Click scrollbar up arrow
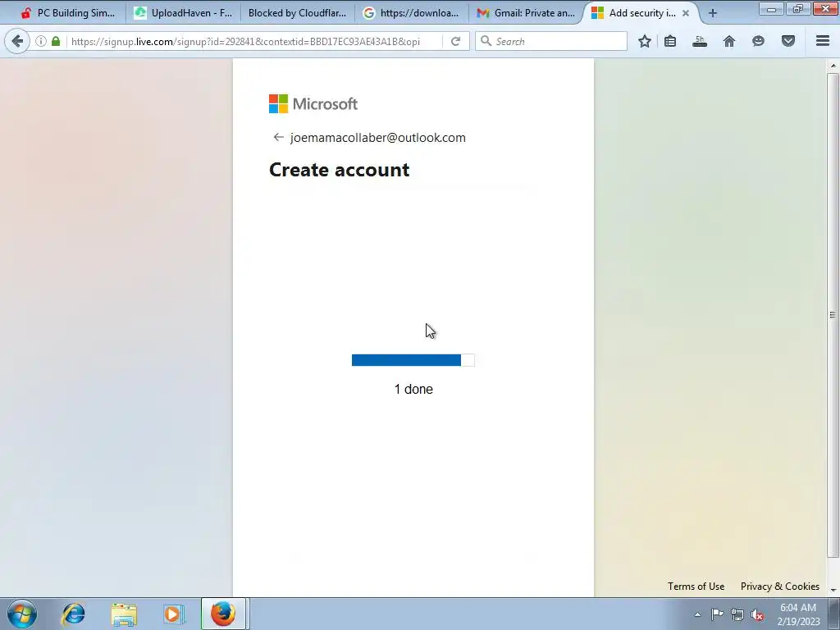Screen dimensions: 840x630 coord(833,66)
